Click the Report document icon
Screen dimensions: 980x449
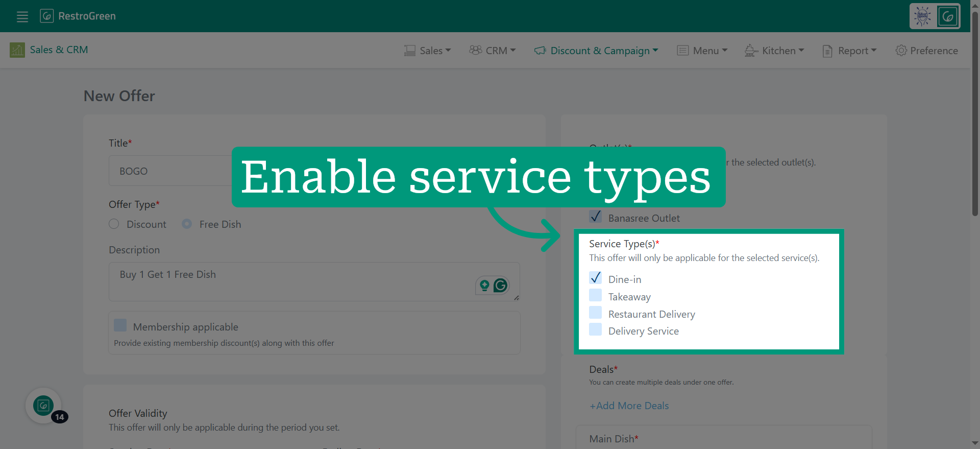click(827, 51)
